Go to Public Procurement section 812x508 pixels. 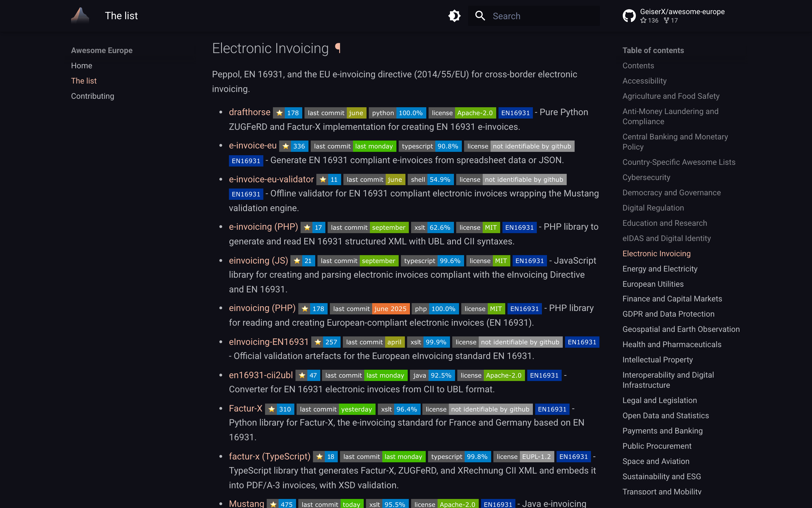tap(657, 446)
